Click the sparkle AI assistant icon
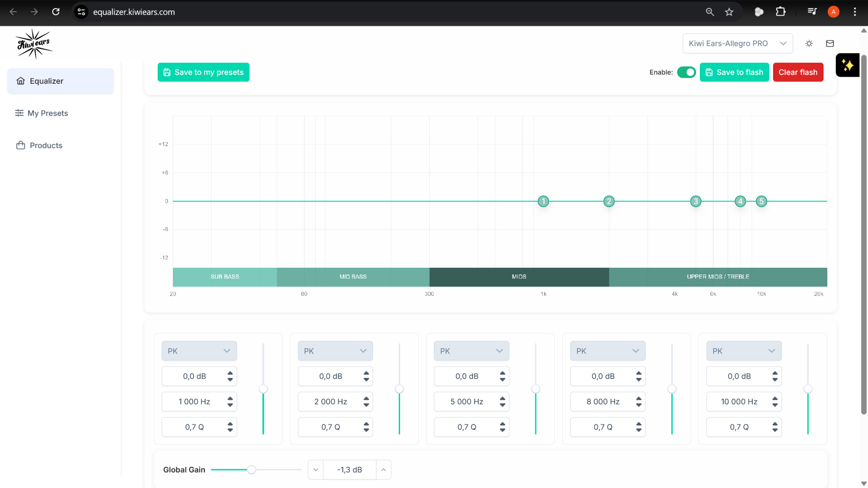 (x=847, y=65)
